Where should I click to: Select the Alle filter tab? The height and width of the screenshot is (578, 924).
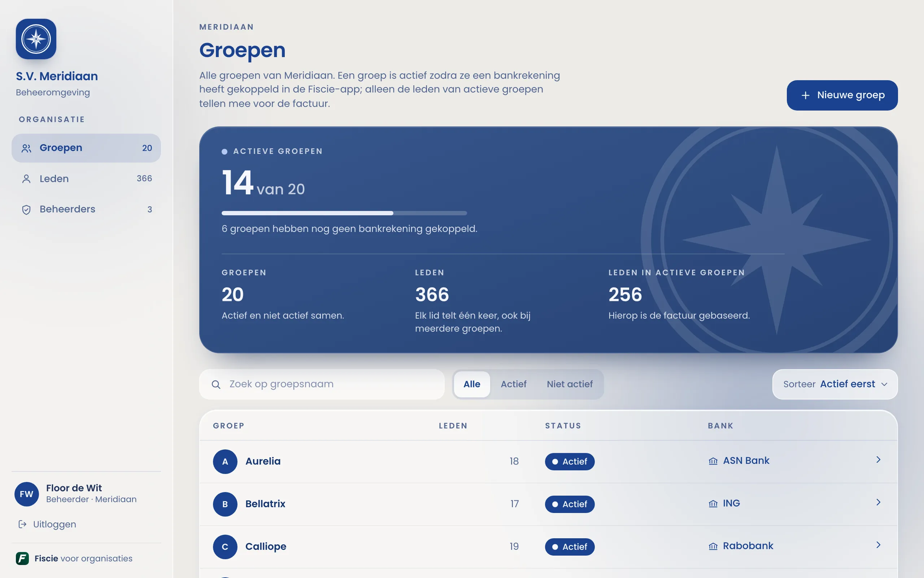471,384
